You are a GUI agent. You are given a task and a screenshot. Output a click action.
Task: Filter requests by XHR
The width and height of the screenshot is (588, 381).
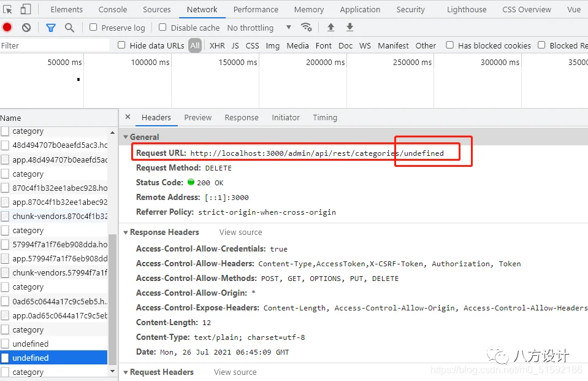tap(217, 45)
